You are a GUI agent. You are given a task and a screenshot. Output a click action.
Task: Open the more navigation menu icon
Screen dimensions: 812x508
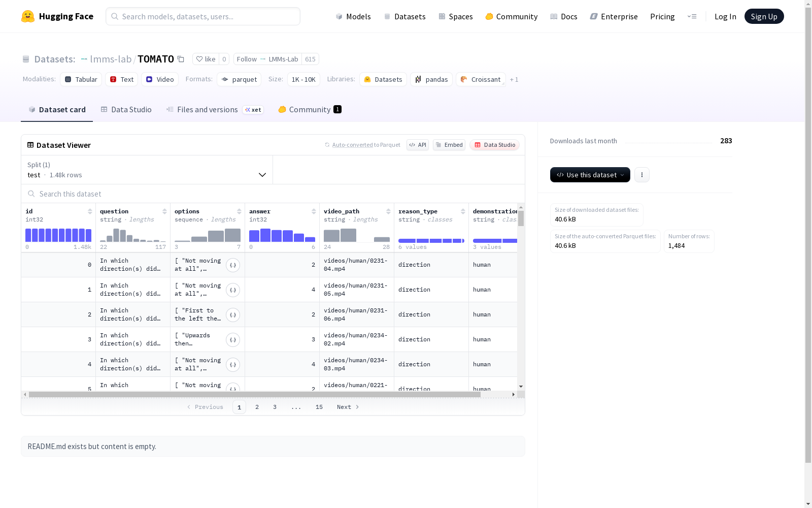pos(692,16)
